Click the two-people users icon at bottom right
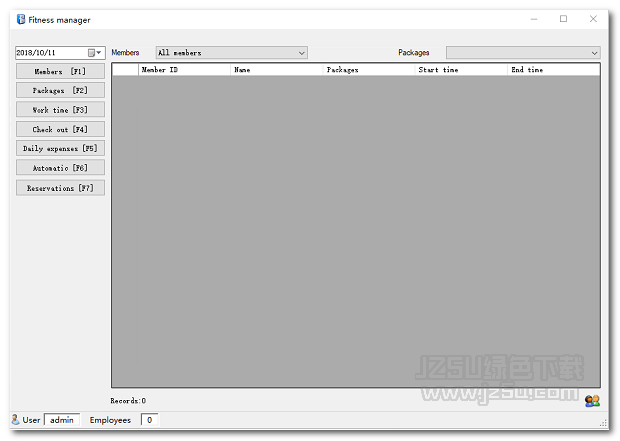This screenshot has width=620, height=441. pyautogui.click(x=592, y=401)
